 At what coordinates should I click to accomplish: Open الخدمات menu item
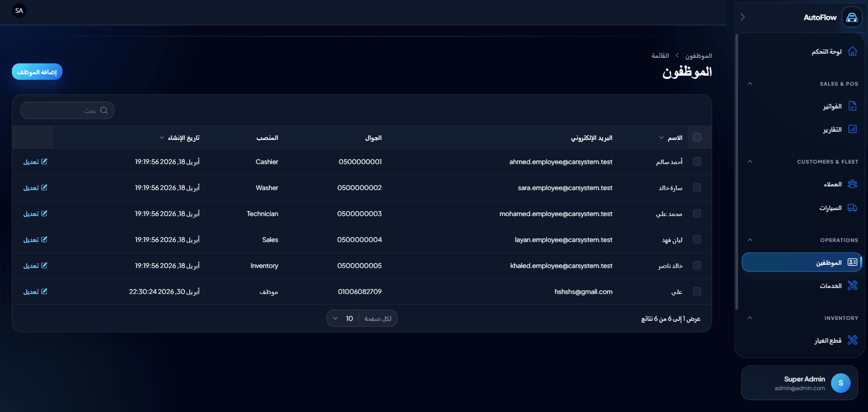tap(801, 285)
